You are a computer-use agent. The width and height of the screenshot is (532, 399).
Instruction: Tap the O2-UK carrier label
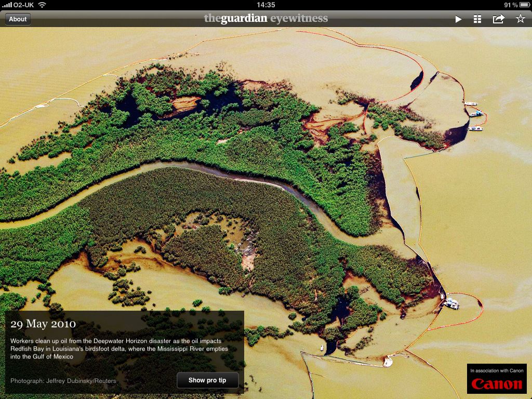click(x=24, y=5)
